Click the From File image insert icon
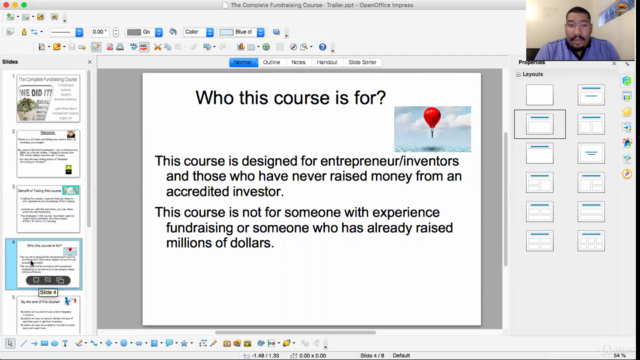 pos(237,344)
